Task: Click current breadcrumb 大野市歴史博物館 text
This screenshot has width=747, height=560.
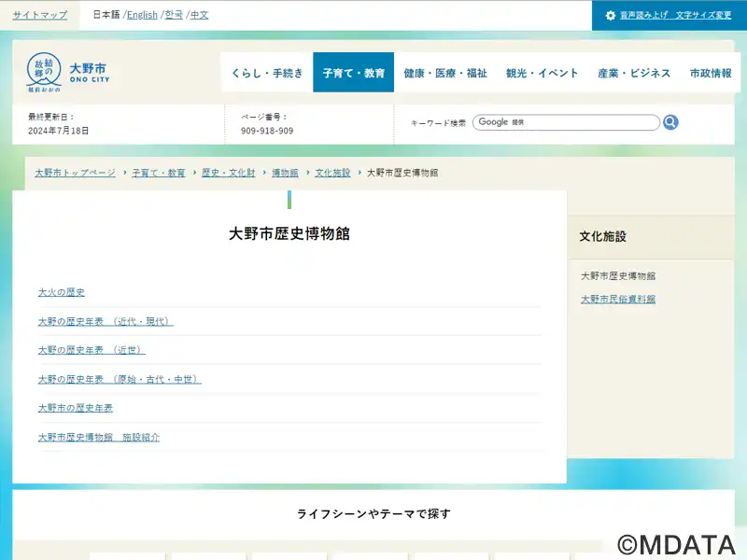Action: point(402,173)
